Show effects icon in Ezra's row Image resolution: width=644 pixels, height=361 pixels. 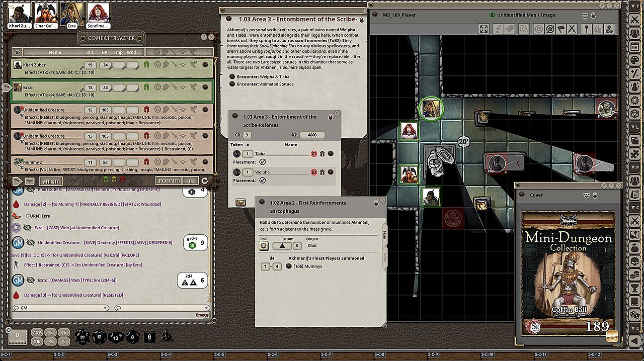click(x=193, y=87)
